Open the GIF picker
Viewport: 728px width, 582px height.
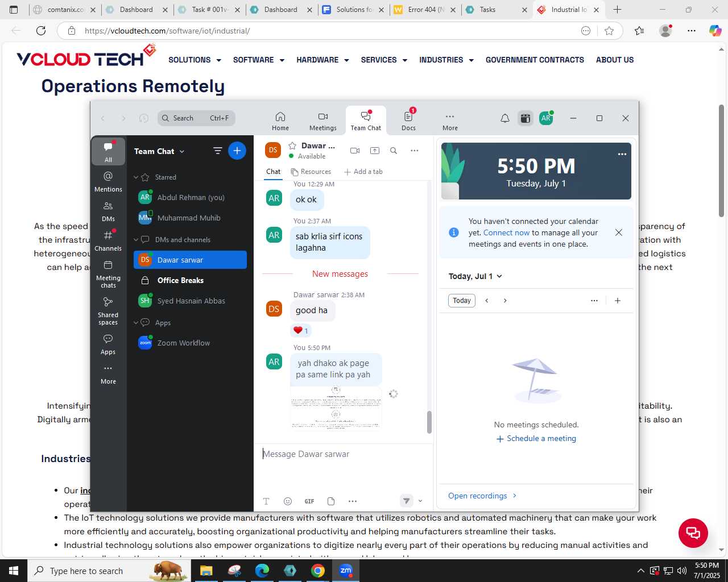pyautogui.click(x=309, y=501)
